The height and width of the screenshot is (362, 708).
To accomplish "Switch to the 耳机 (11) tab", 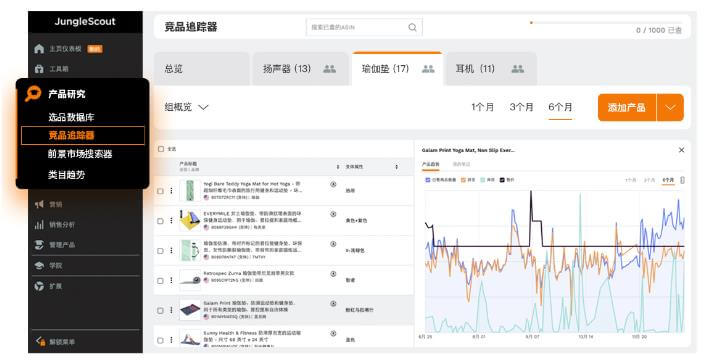I will pyautogui.click(x=491, y=69).
